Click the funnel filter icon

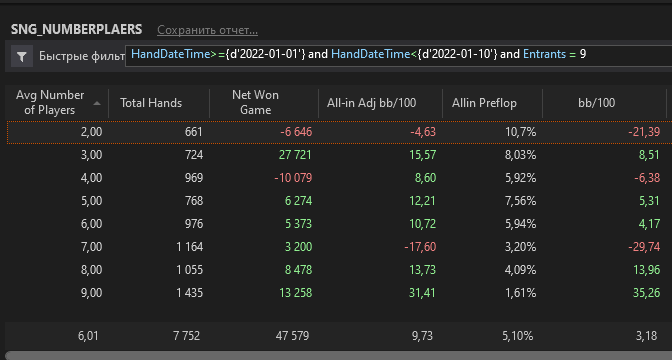tap(22, 56)
